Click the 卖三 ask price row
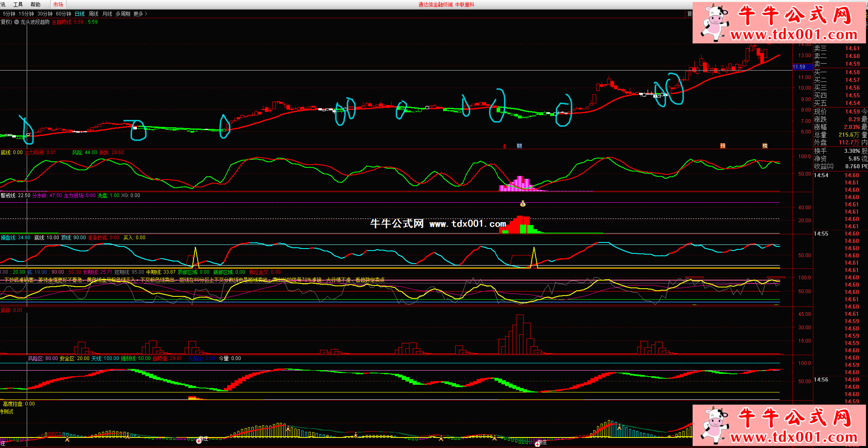 [x=837, y=48]
